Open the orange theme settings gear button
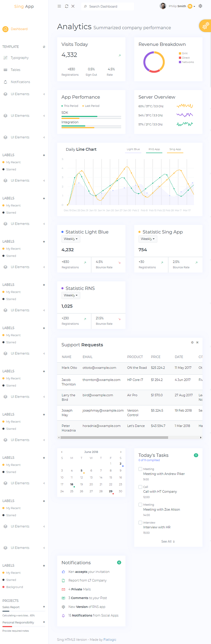 (205, 26)
